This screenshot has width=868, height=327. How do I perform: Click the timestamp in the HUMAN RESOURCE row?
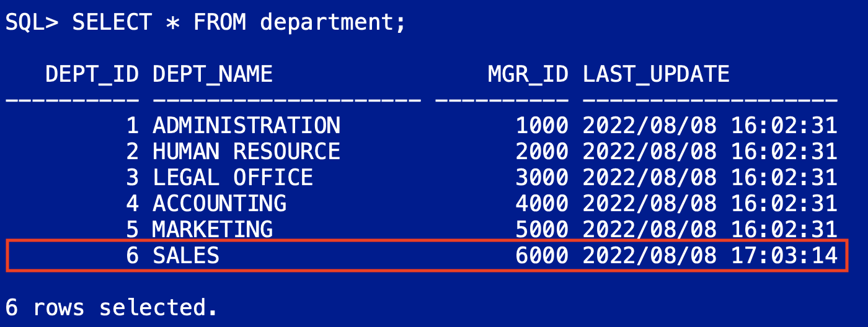[x=710, y=152]
